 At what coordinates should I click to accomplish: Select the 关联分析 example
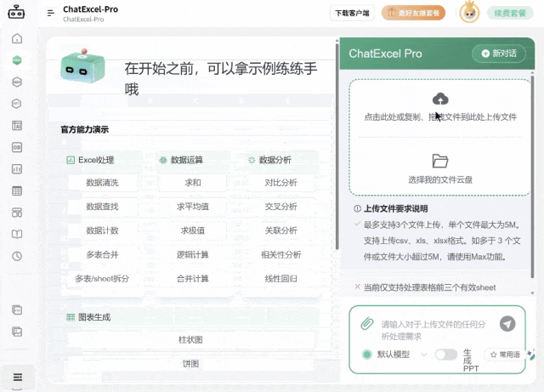pyautogui.click(x=281, y=230)
